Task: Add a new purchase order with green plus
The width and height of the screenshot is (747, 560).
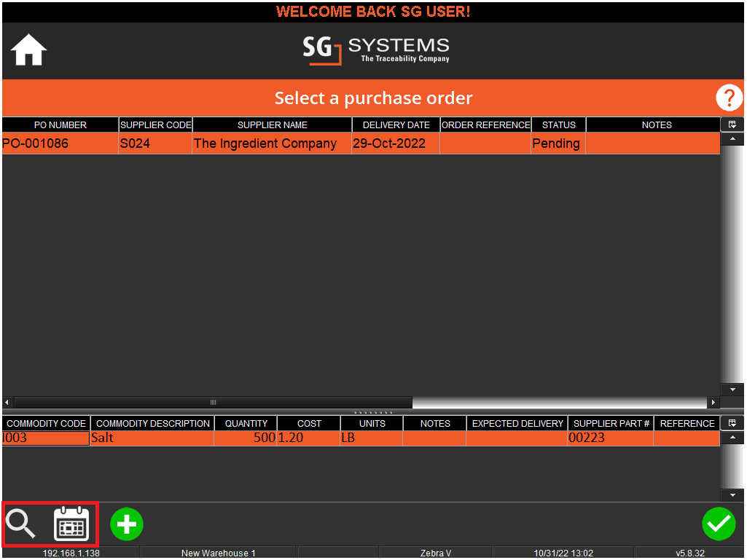Action: pyautogui.click(x=127, y=524)
